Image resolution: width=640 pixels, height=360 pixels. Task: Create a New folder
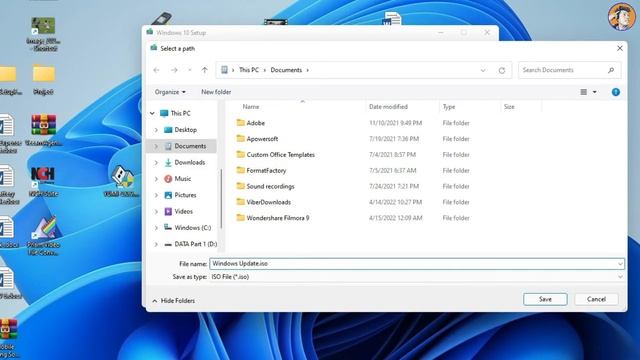pos(216,92)
